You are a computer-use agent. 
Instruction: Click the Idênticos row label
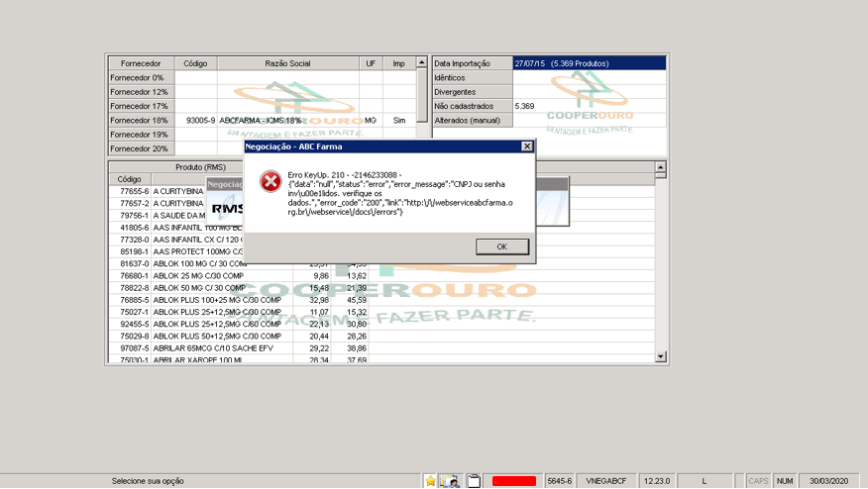tap(473, 78)
